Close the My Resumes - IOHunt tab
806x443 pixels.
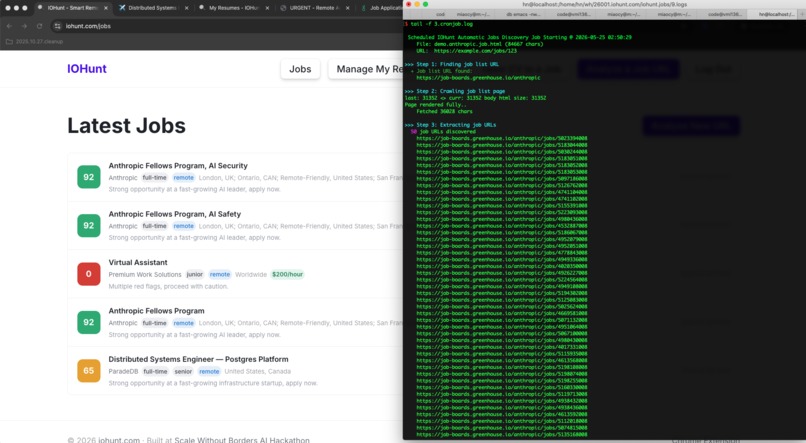[267, 8]
